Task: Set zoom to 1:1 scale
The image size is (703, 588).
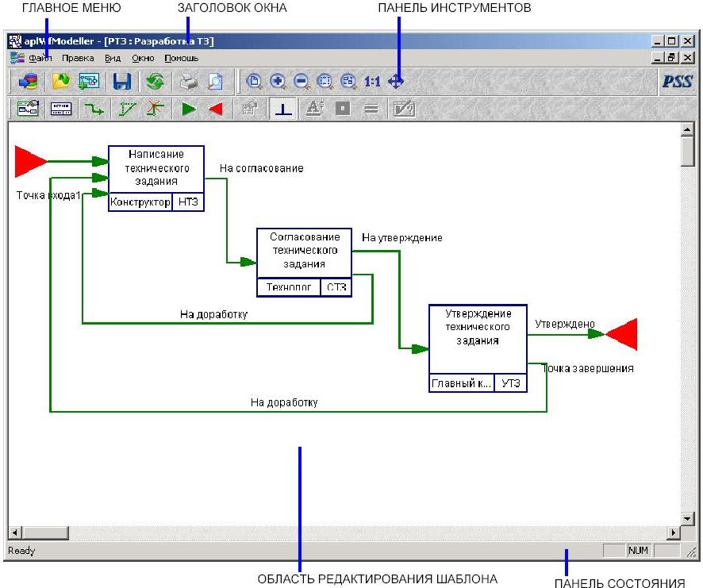Action: pyautogui.click(x=372, y=81)
